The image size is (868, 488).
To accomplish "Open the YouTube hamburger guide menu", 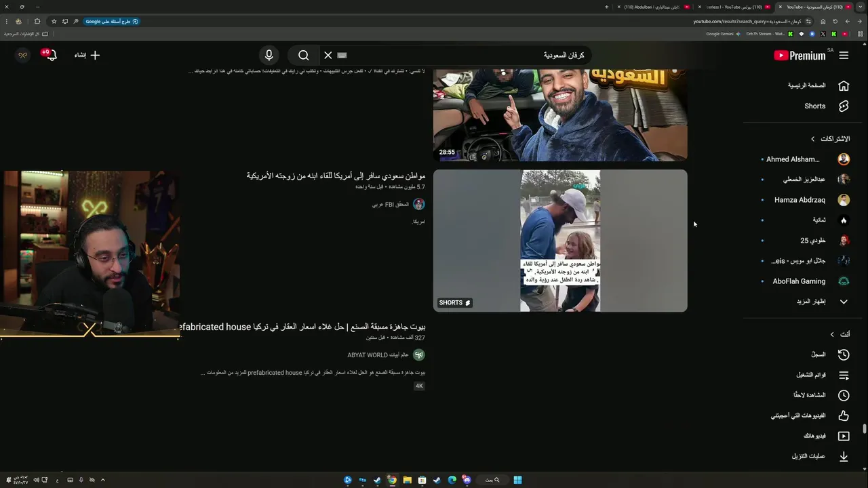I will 844,56.
